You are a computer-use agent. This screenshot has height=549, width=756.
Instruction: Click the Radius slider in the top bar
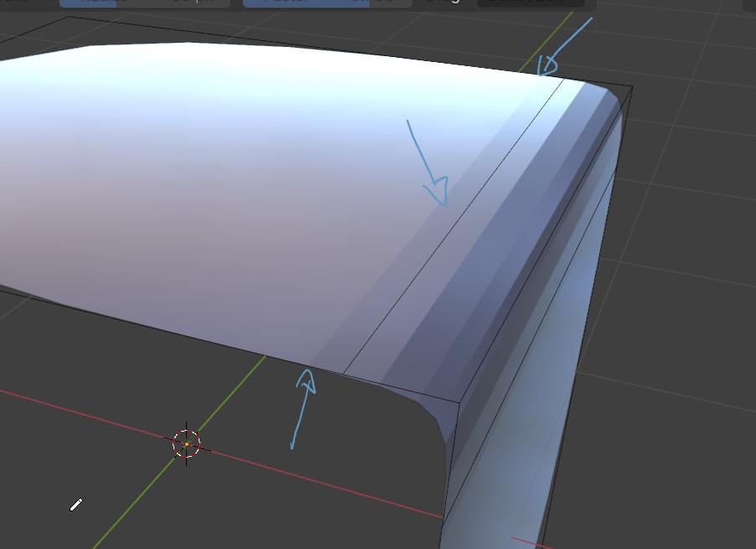pyautogui.click(x=145, y=3)
